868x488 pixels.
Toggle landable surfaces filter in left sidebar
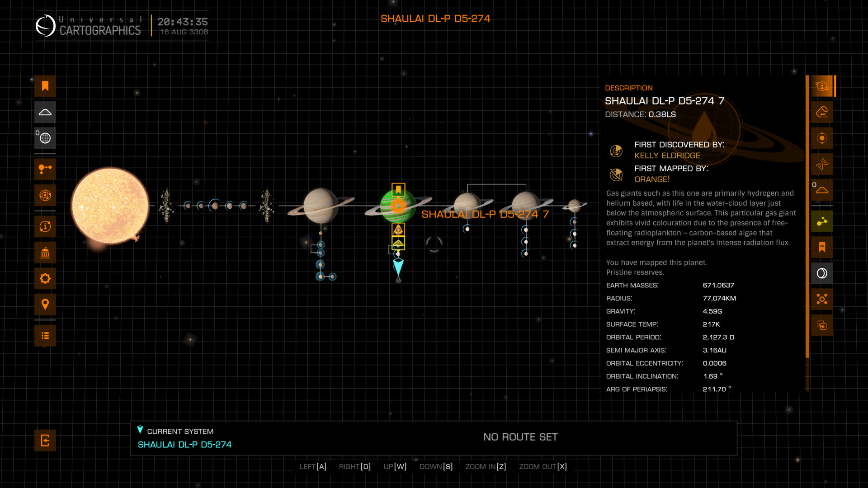45,112
